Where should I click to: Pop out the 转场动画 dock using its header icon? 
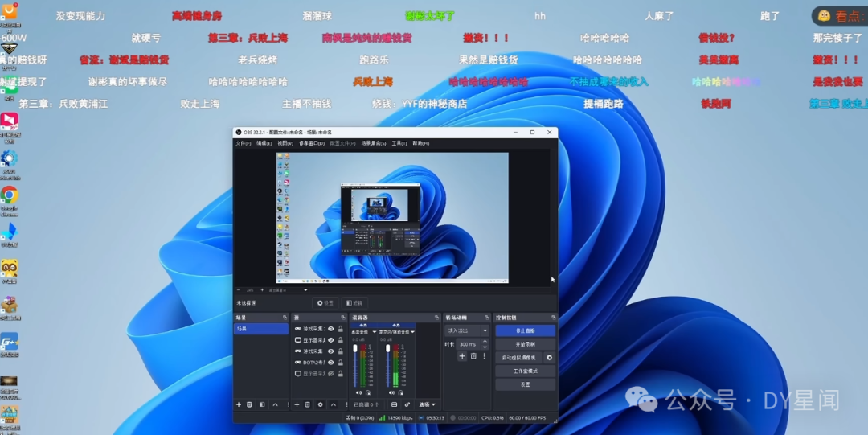[x=486, y=318]
